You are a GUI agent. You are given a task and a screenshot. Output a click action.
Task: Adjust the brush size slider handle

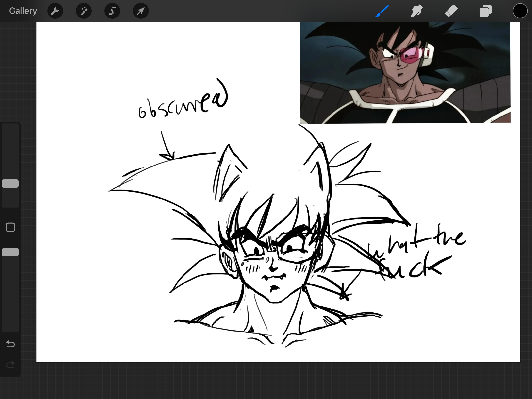[10, 183]
